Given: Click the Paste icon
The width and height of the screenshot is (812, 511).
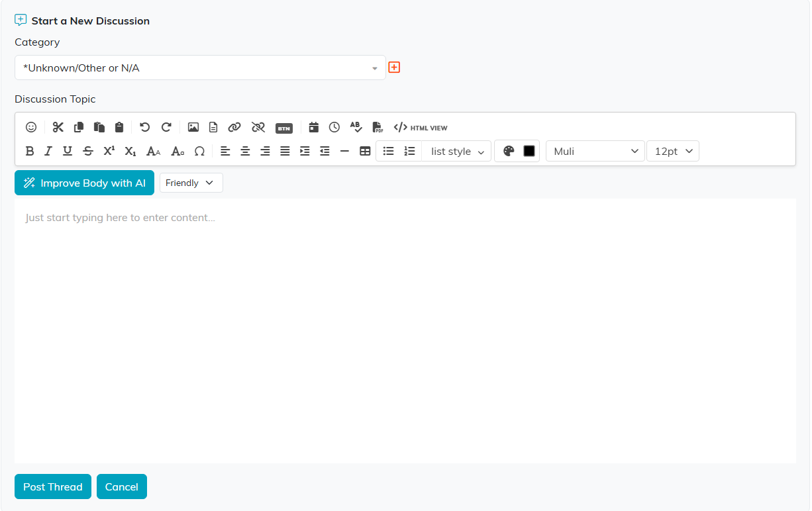Looking at the screenshot, I should pos(99,127).
